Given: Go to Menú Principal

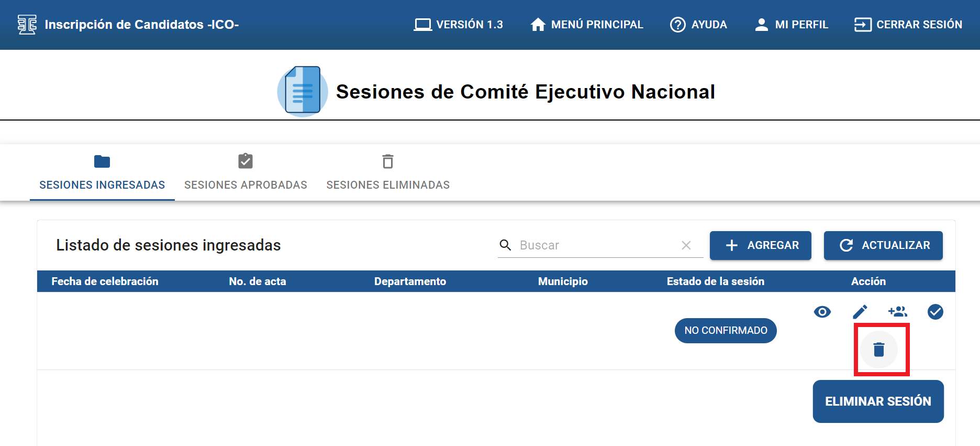Looking at the screenshot, I should point(586,25).
